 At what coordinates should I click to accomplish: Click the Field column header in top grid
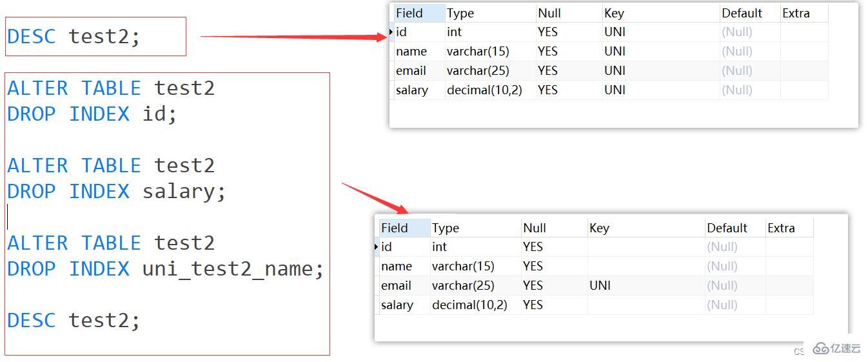[419, 13]
